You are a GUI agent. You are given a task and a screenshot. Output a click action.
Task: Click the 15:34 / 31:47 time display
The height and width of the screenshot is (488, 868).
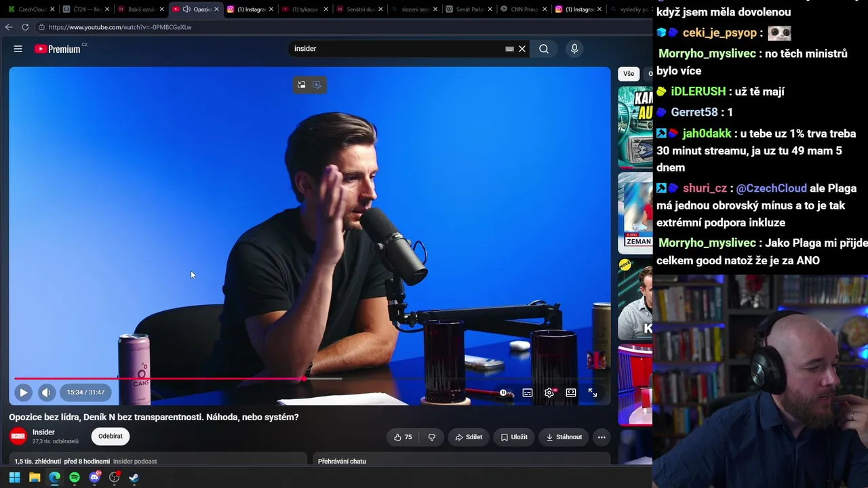pyautogui.click(x=85, y=392)
